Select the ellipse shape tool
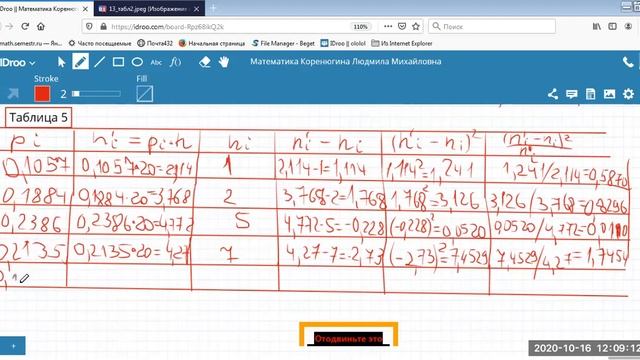Viewport: 640px width, 360px height. [x=137, y=62]
